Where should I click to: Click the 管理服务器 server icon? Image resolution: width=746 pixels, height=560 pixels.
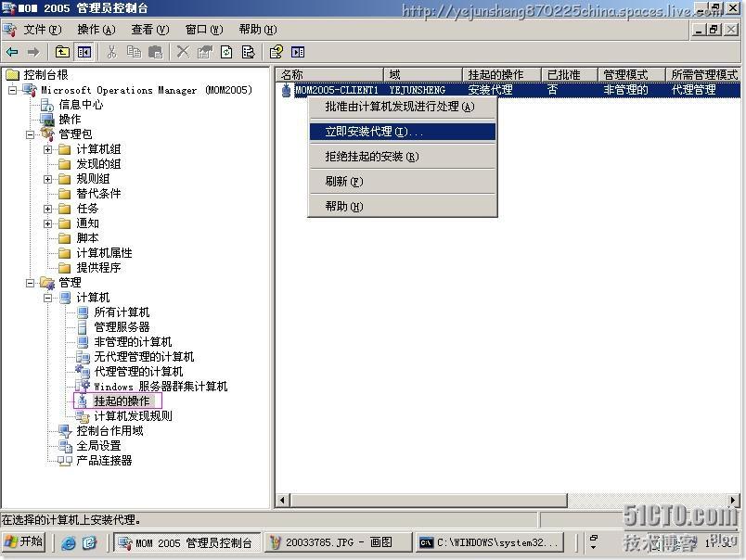tap(83, 327)
